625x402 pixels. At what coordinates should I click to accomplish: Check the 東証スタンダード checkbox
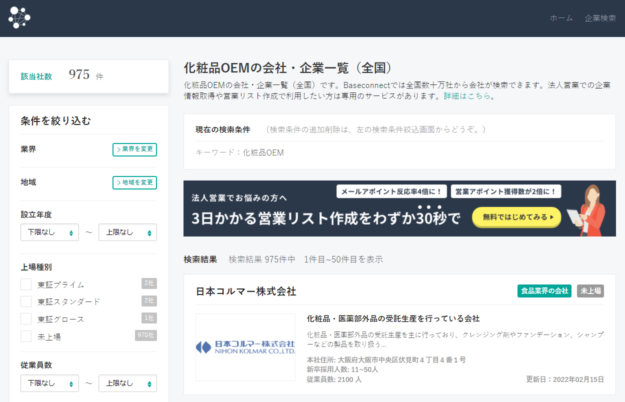26,301
